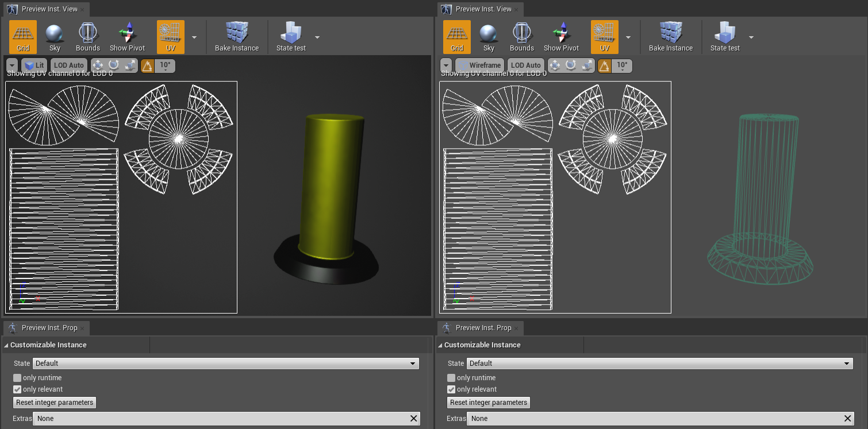Toggle UV display in right preview toolbar
The width and height of the screenshot is (868, 429).
pyautogui.click(x=605, y=37)
